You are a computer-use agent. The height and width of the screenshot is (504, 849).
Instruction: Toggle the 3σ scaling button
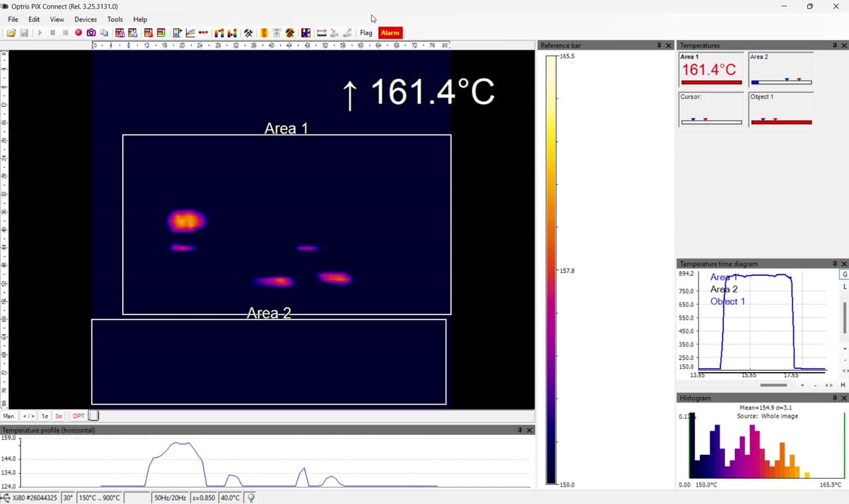(58, 416)
